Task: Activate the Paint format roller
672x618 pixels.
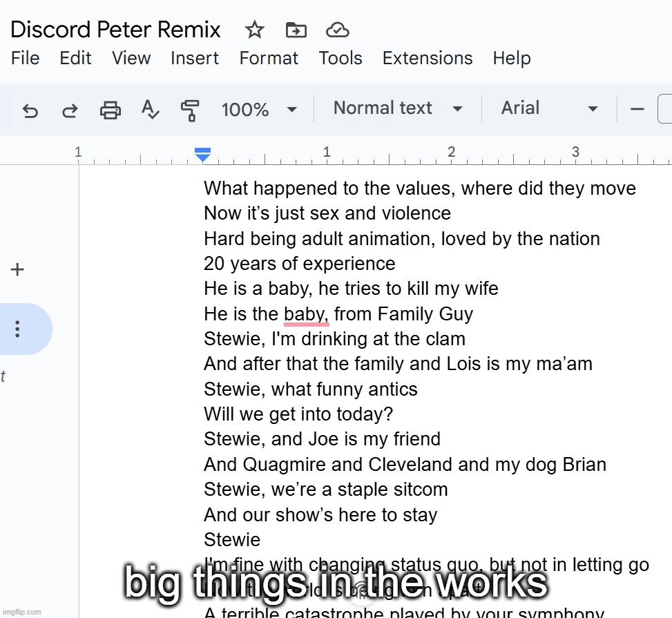Action: pos(190,110)
